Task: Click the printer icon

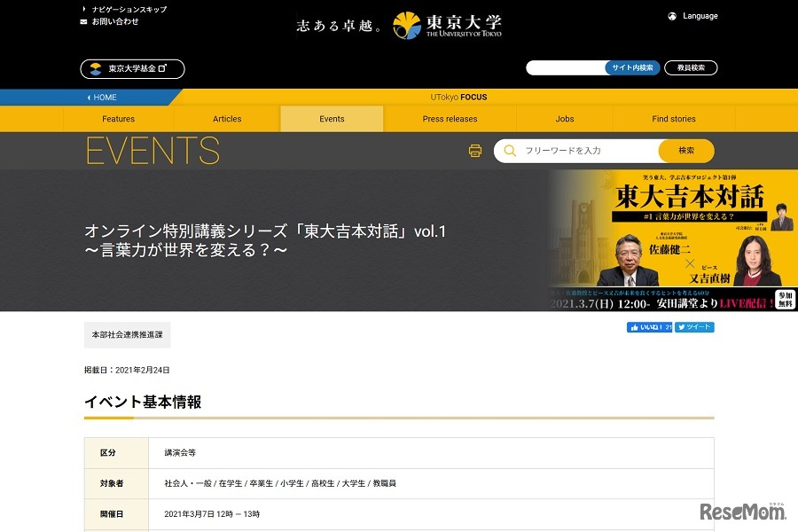Action: point(475,151)
